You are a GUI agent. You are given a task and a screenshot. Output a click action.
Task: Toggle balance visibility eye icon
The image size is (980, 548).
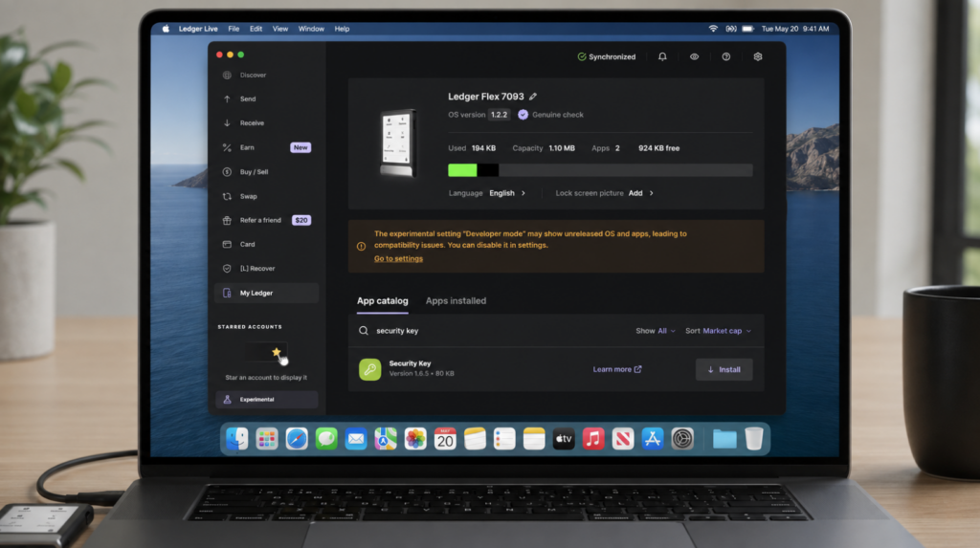695,56
